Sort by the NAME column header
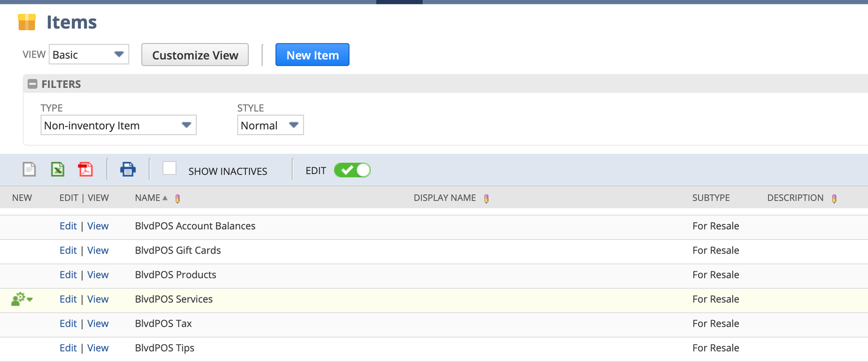The height and width of the screenshot is (362, 868). click(148, 198)
